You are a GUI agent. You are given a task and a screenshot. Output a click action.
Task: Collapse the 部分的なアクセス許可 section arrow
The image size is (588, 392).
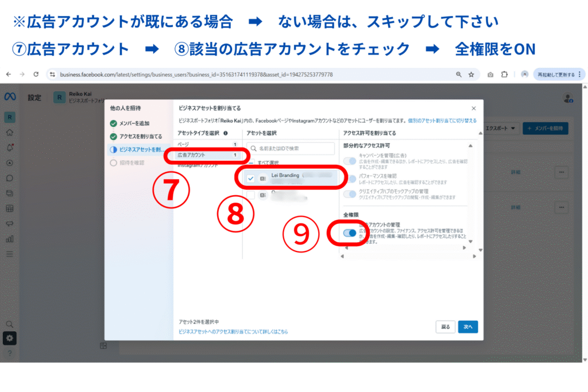[470, 145]
